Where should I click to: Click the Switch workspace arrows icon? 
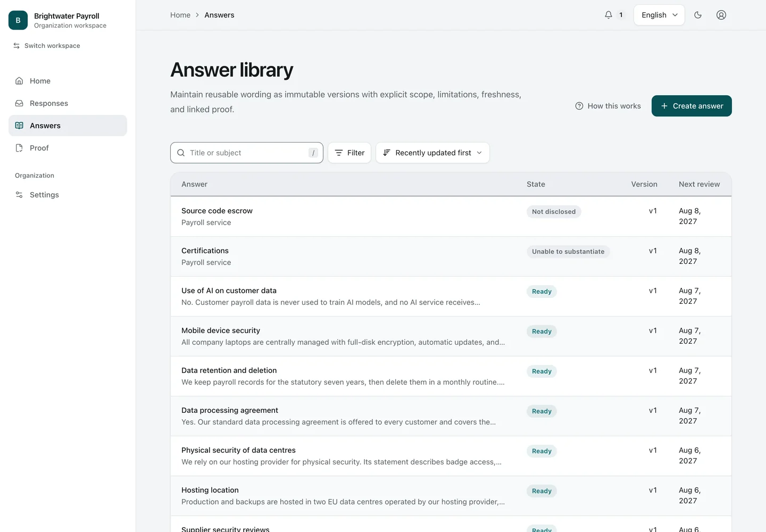16,46
